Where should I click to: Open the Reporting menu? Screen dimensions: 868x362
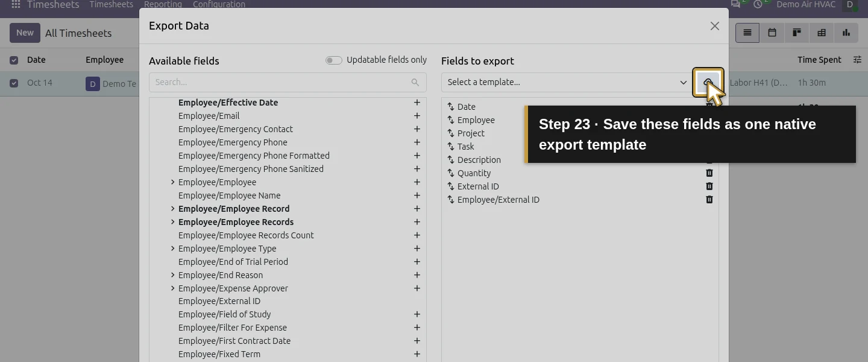click(163, 4)
